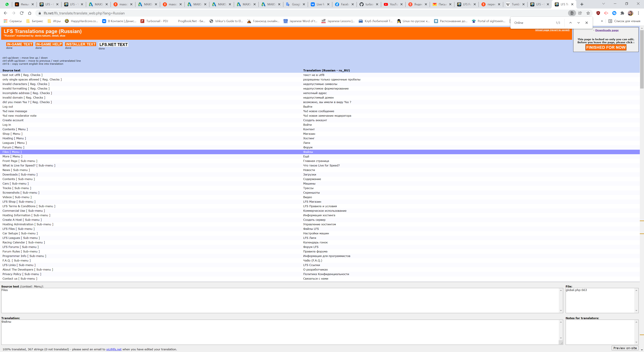Click the share this page icon
Viewport: 644px width, 352px height.
point(580,13)
